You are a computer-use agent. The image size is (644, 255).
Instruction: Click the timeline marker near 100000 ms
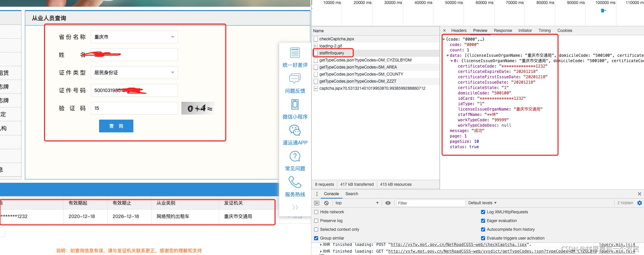coord(603,11)
